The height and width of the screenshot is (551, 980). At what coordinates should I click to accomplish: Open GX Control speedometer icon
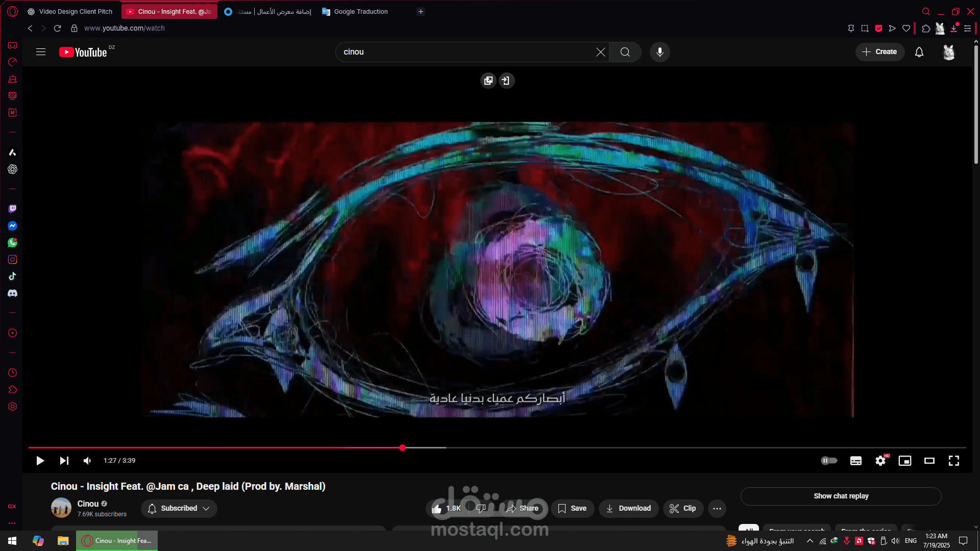pyautogui.click(x=12, y=62)
